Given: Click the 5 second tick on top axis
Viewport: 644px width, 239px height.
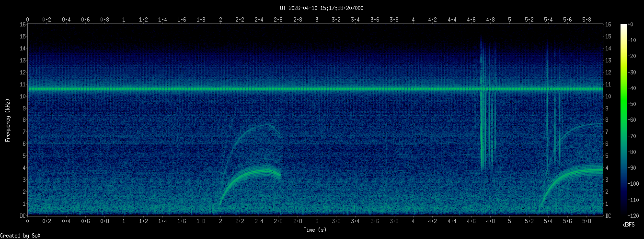Looking at the screenshot, I should tap(510, 19).
